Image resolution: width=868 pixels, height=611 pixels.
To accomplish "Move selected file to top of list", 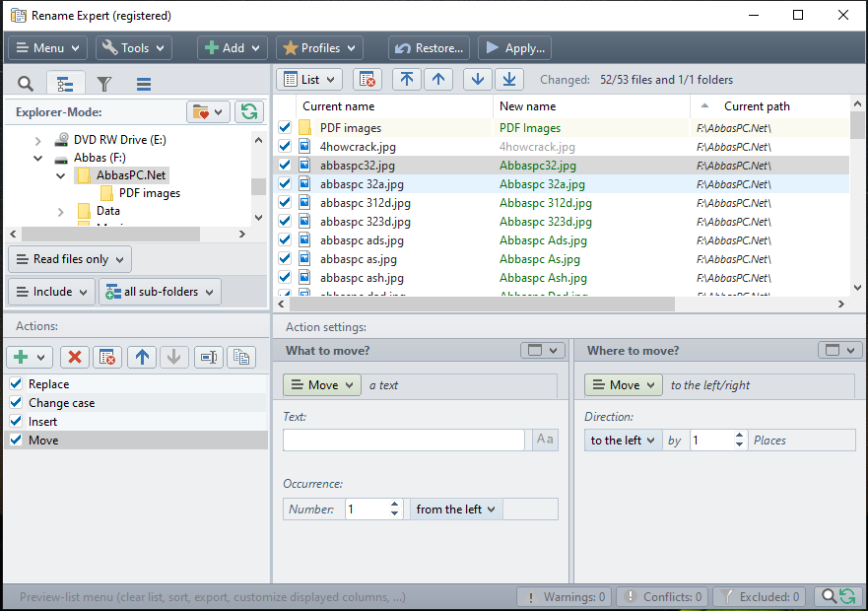I will pos(407,80).
